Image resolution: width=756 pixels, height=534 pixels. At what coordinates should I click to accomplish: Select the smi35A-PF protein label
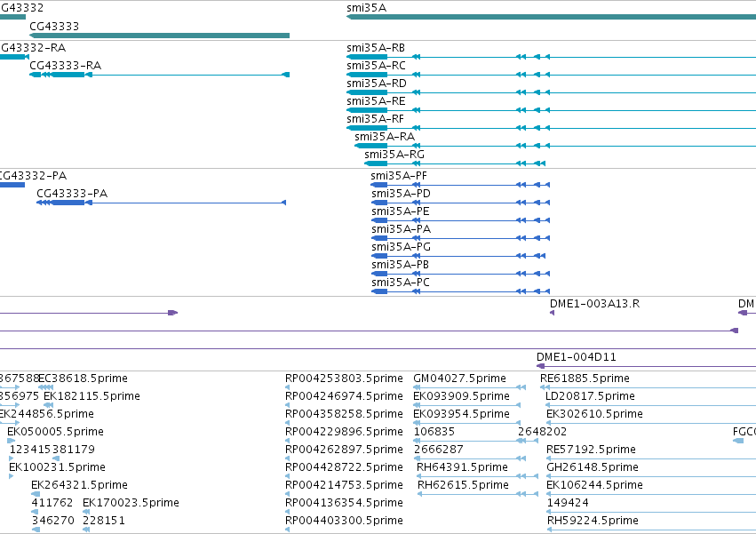click(x=399, y=176)
